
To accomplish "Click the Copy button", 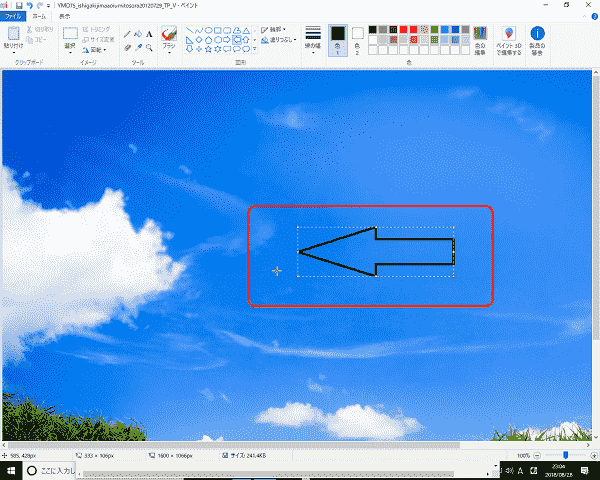I will (x=36, y=39).
